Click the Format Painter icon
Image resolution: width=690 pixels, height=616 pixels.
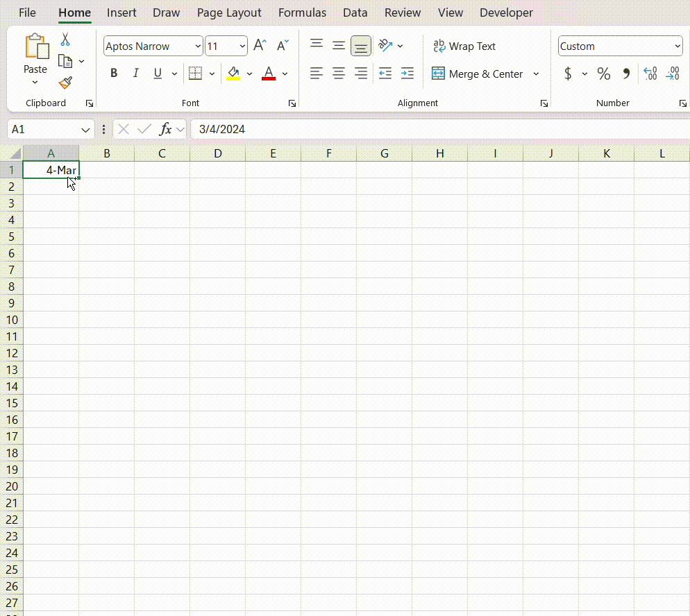click(x=65, y=83)
